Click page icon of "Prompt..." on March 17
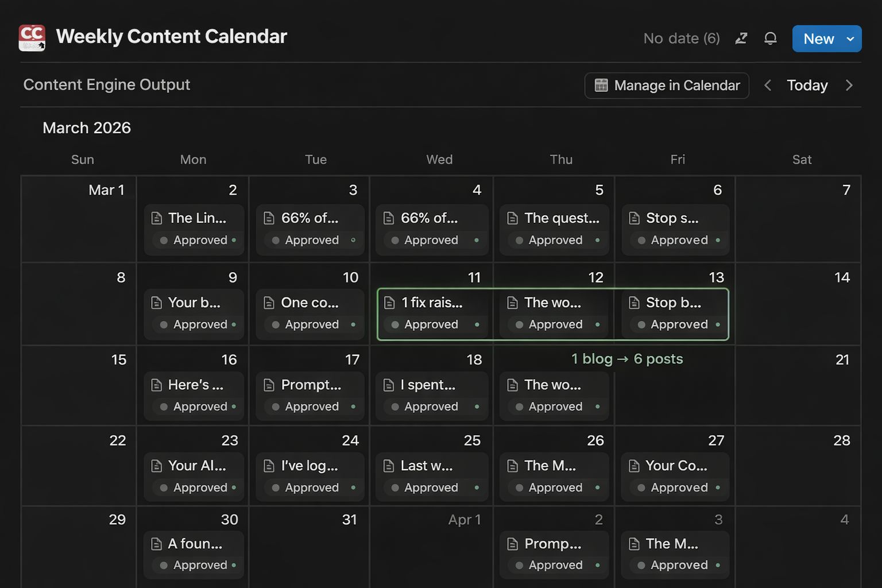This screenshot has height=588, width=882. (x=269, y=385)
